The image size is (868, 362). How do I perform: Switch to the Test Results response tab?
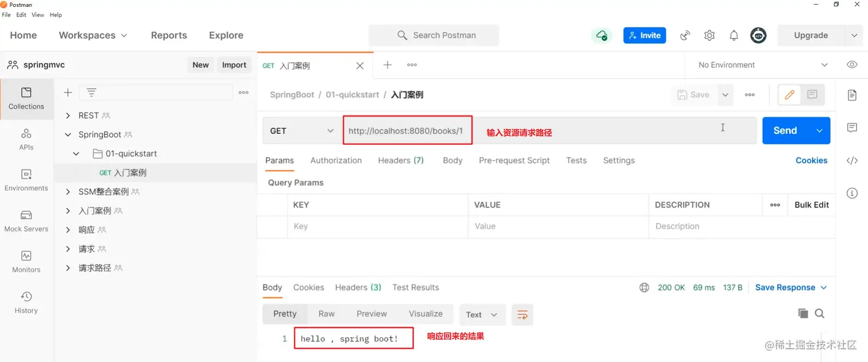click(x=416, y=287)
